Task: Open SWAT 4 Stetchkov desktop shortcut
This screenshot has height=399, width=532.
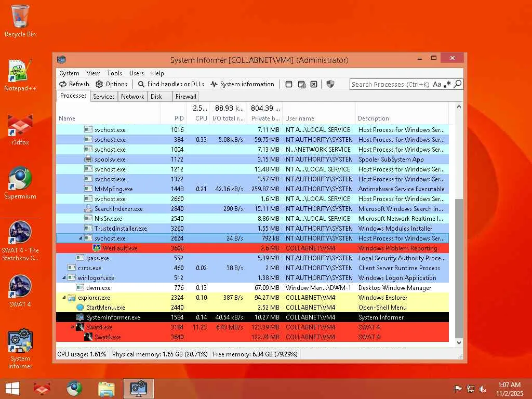Action: (20, 241)
